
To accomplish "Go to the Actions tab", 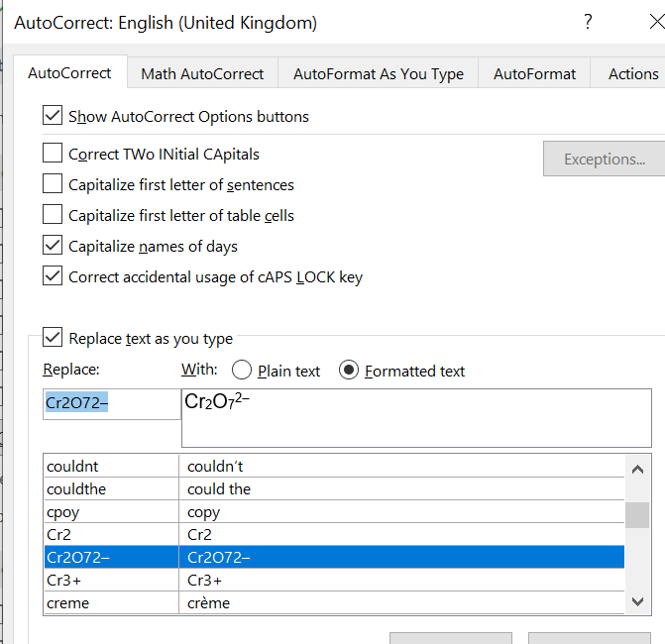I will (x=632, y=73).
